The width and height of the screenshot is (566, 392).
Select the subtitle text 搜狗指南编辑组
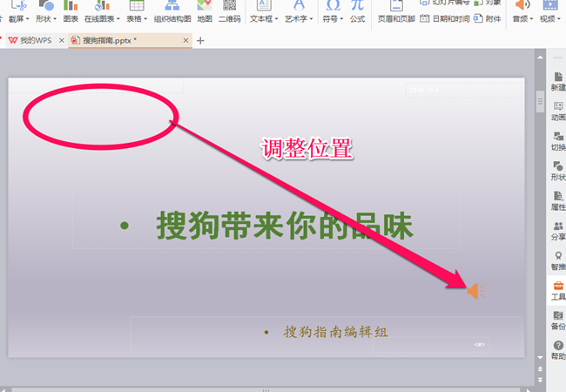pyautogui.click(x=335, y=332)
